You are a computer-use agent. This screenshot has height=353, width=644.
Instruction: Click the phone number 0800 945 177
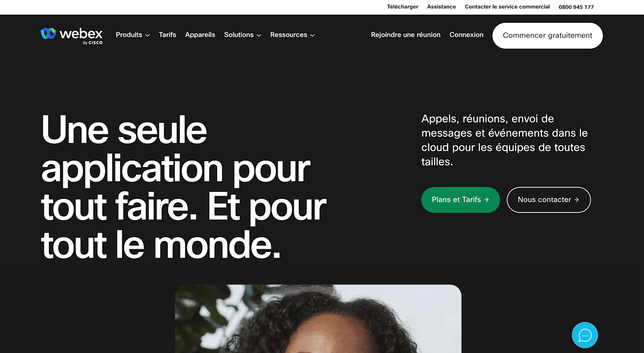[576, 7]
